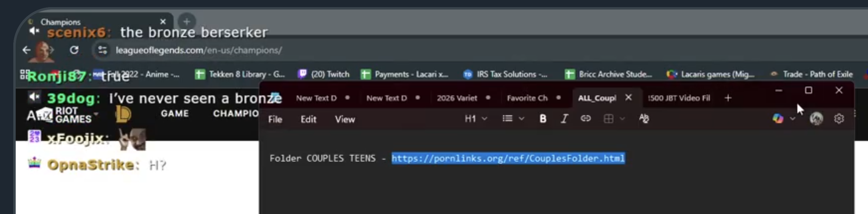Open the IRS Tax Solutions bookmark
This screenshot has height=214, width=868.
(505, 74)
